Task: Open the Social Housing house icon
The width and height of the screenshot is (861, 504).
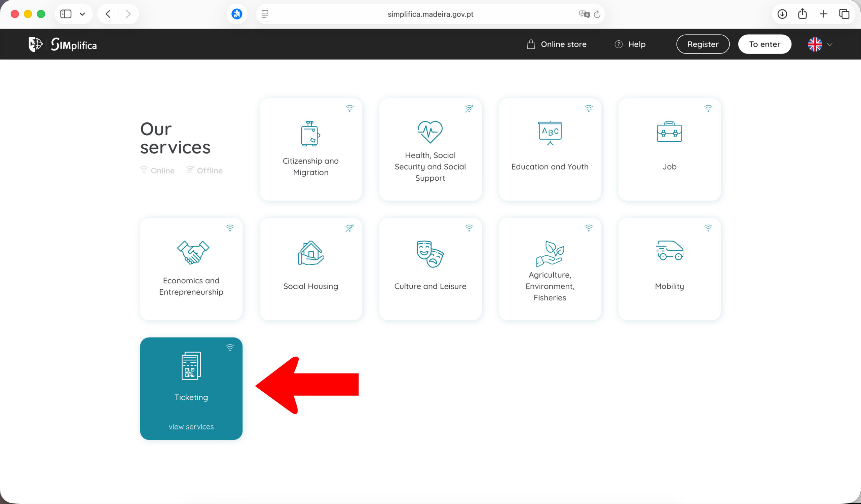Action: (310, 253)
